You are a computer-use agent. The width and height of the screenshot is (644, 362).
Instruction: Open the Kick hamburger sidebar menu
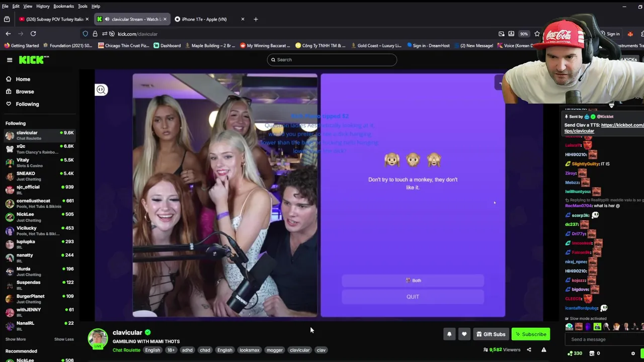(10, 60)
